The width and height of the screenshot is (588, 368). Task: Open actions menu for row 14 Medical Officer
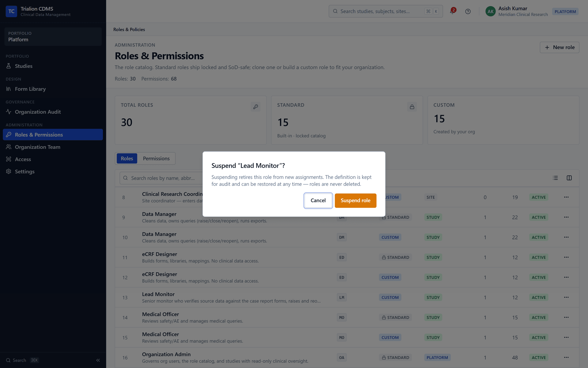coord(566,317)
